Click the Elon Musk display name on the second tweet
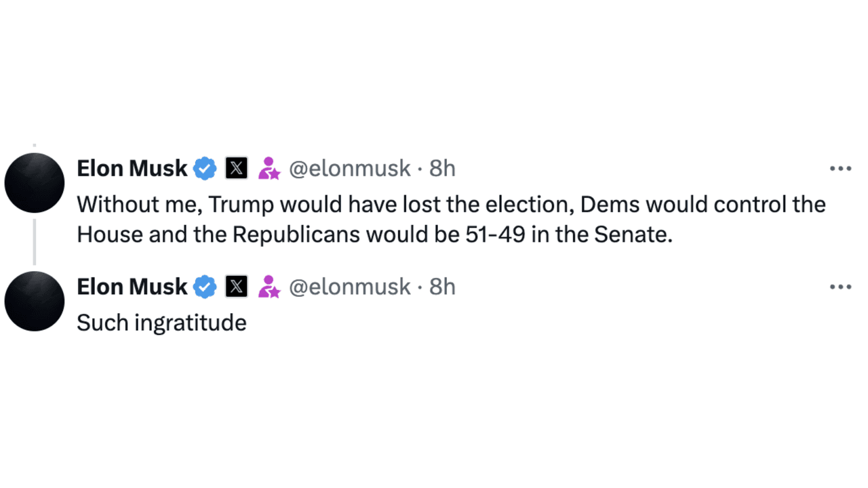 coord(132,287)
